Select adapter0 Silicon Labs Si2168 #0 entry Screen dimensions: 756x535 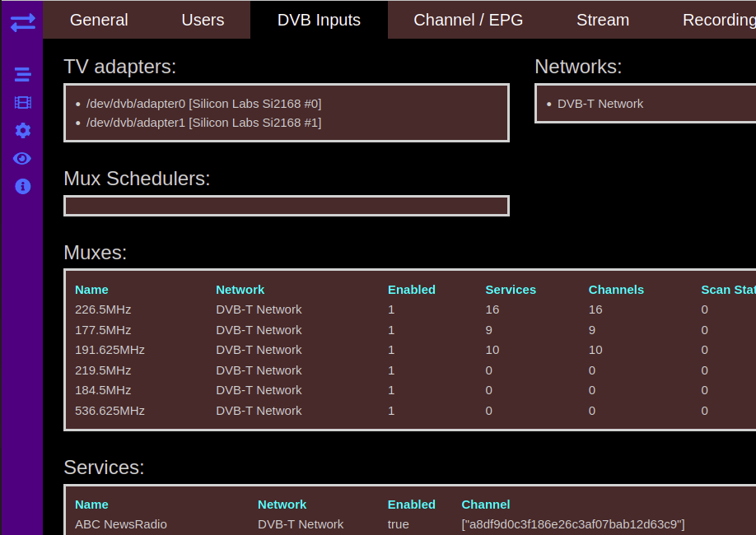(x=203, y=104)
